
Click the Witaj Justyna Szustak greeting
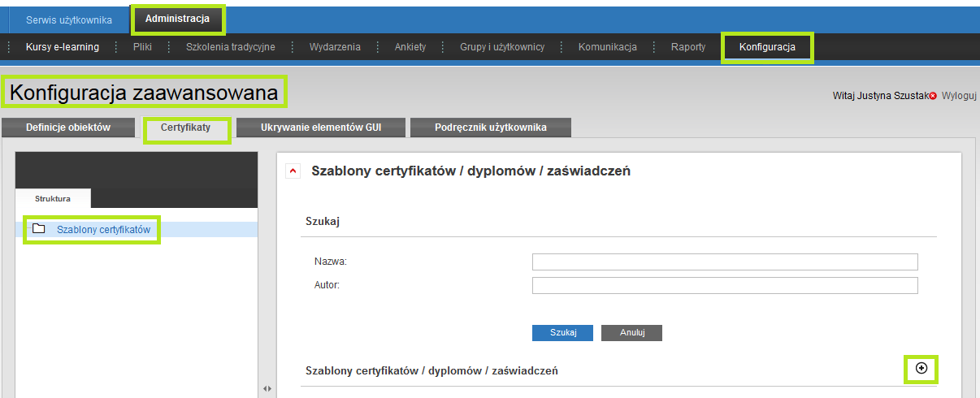(881, 96)
